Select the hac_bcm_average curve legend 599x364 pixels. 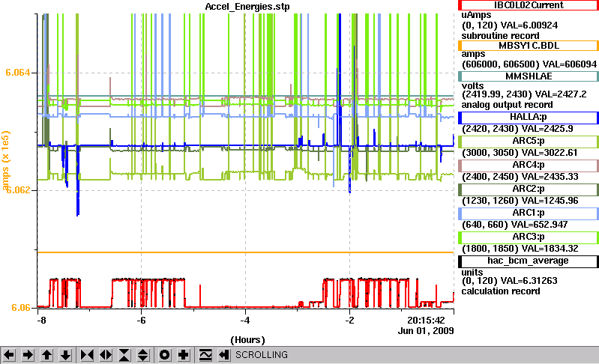point(529,261)
